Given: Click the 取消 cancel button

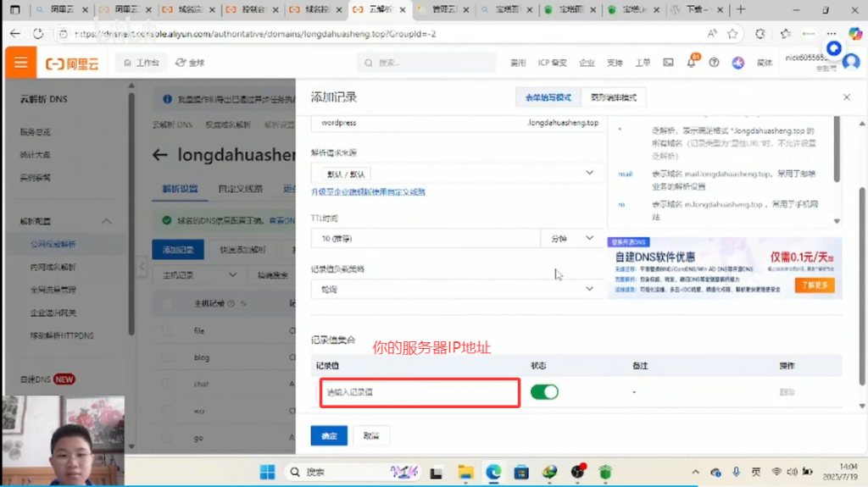Looking at the screenshot, I should [371, 435].
